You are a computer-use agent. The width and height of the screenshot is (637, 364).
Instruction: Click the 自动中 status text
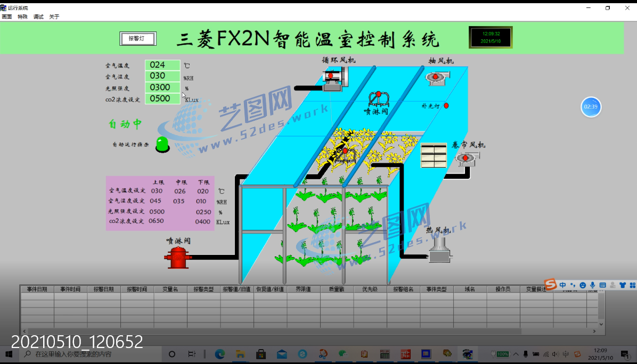click(125, 124)
